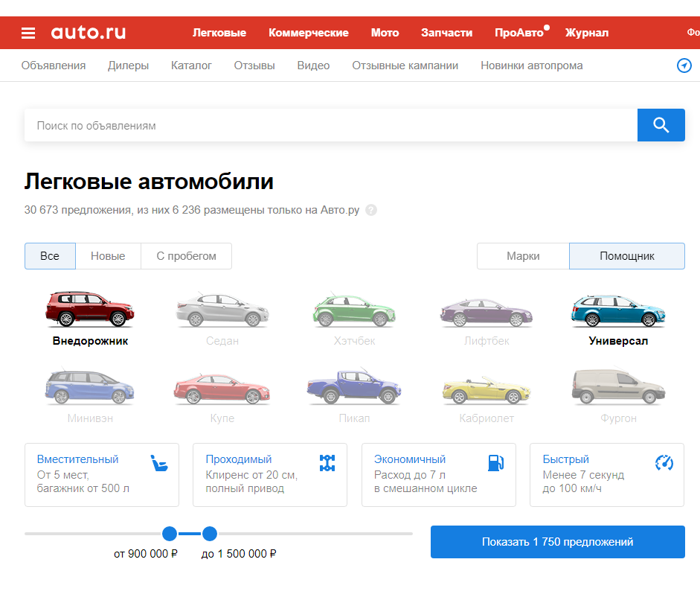Viewport: 700px width, 600px height.
Task: Click the speedometer icon in Быстрый filter
Action: click(x=664, y=463)
